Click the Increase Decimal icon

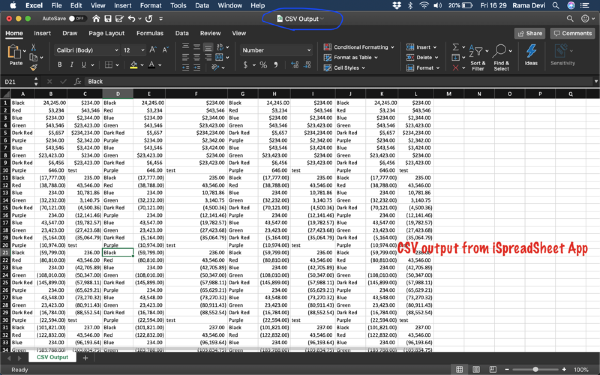tap(295, 65)
